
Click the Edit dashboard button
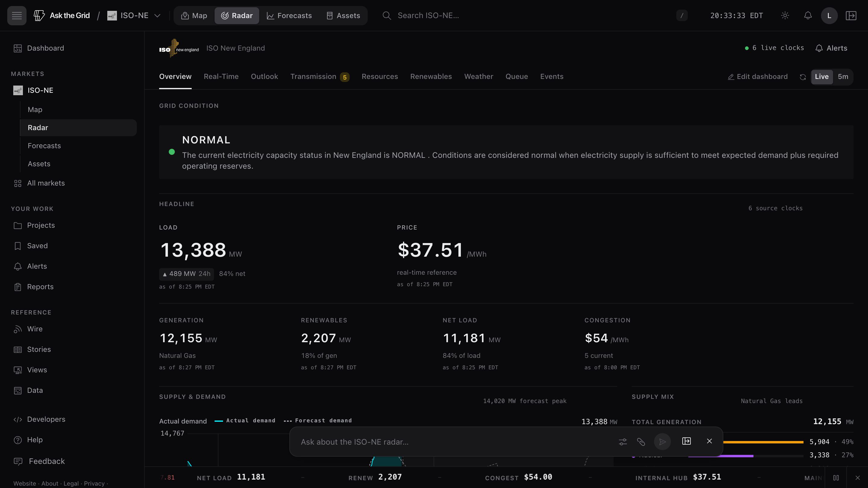[758, 77]
